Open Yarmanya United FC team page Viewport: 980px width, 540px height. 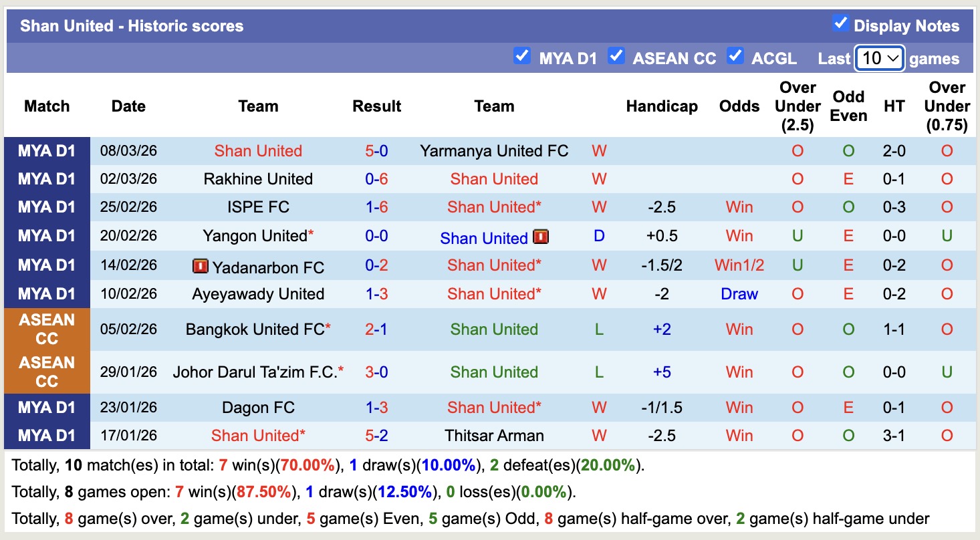[494, 150]
